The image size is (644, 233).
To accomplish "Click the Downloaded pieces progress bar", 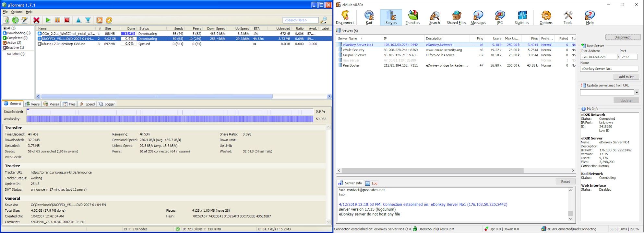I will [170, 112].
